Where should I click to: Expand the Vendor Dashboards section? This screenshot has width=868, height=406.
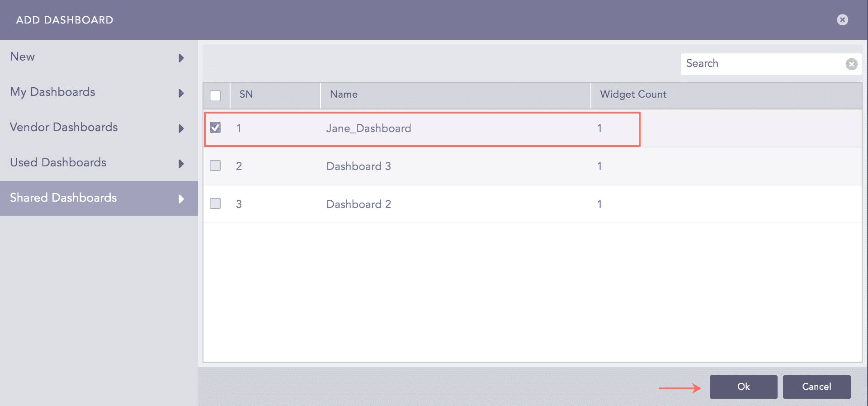coord(64,127)
